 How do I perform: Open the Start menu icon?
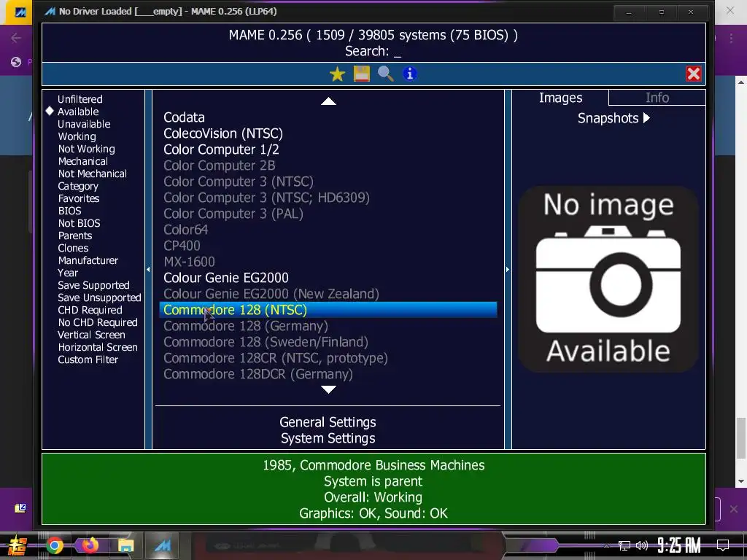(x=18, y=545)
